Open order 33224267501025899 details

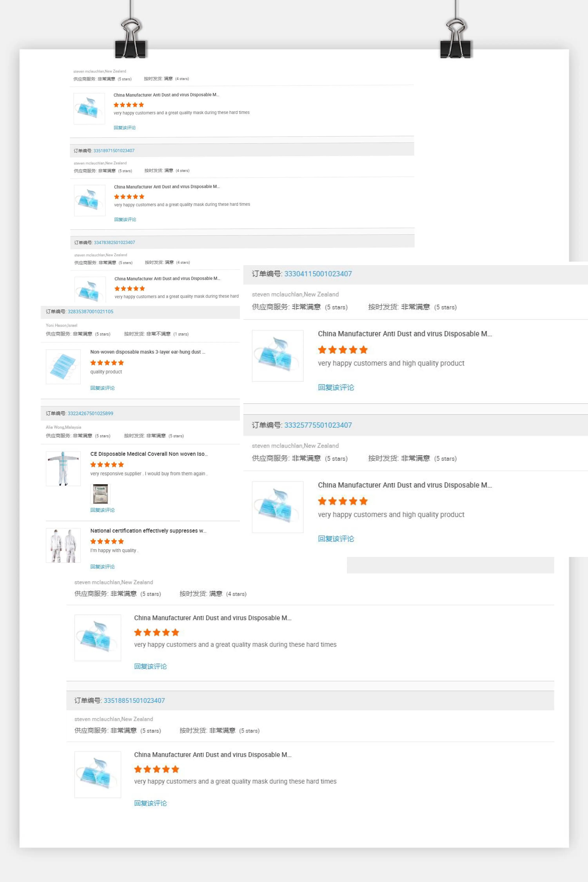90,414
